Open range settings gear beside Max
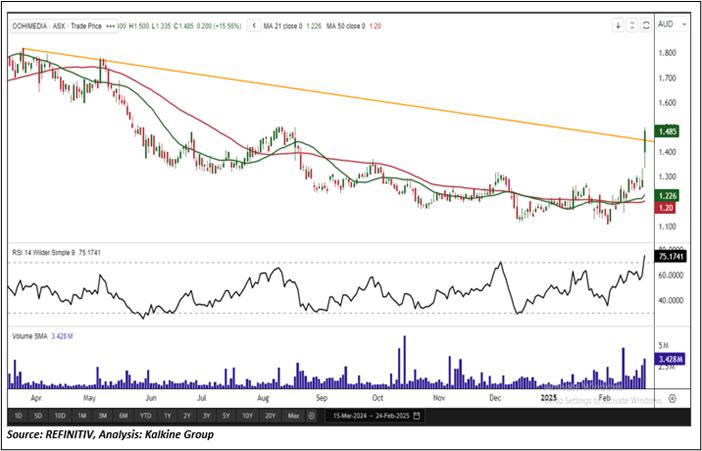 click(312, 416)
